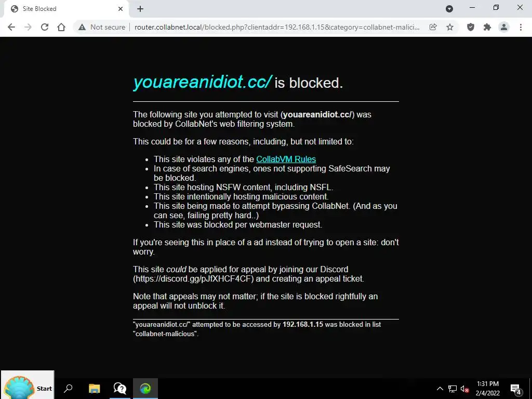Toggle the muted volume tray icon
Viewport: 532px width, 399px height.
point(464,389)
